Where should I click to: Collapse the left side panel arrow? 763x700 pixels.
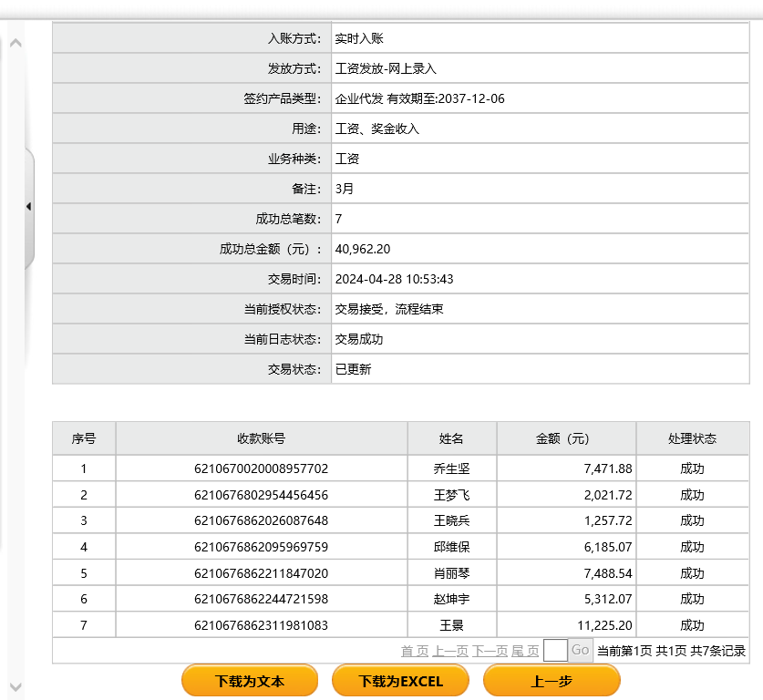click(x=28, y=207)
